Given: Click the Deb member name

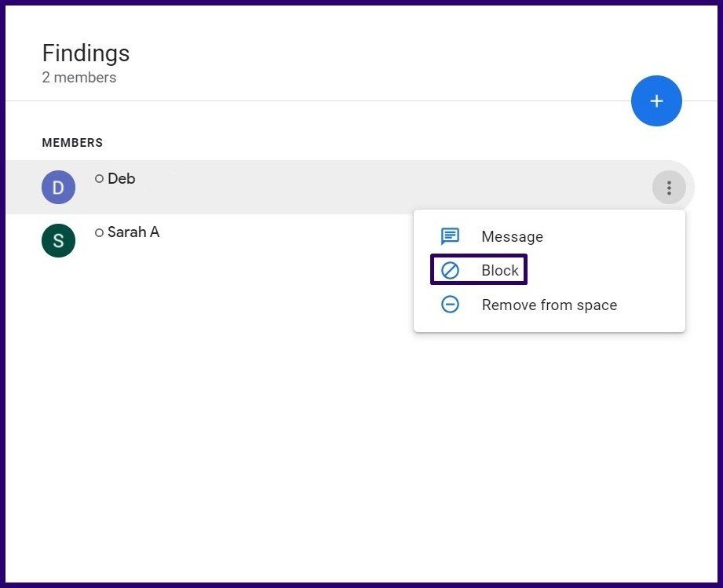Looking at the screenshot, I should (121, 178).
